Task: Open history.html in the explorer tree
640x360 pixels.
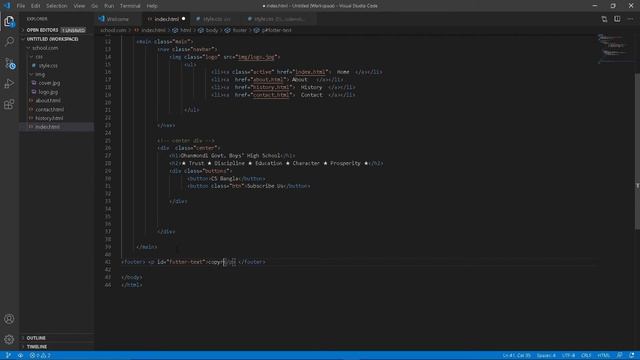Action: (49, 118)
